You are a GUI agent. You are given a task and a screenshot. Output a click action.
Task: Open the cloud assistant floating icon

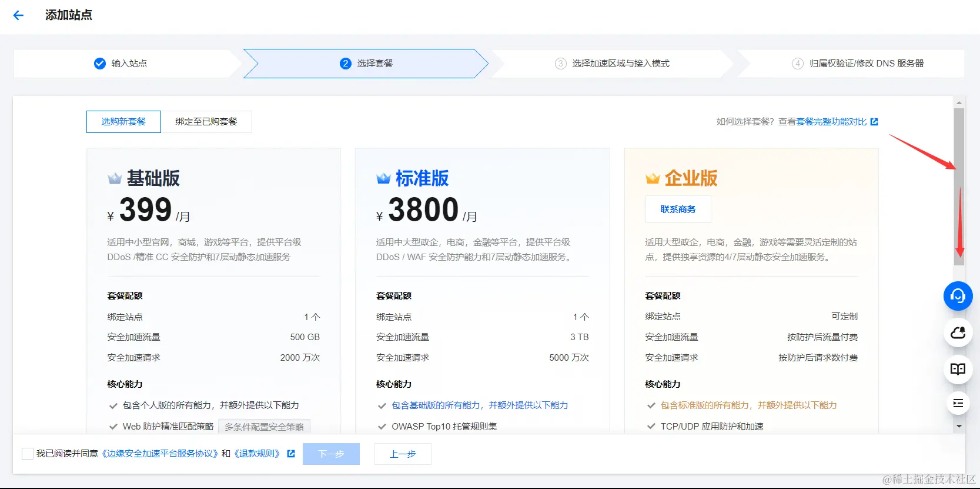pos(958,333)
